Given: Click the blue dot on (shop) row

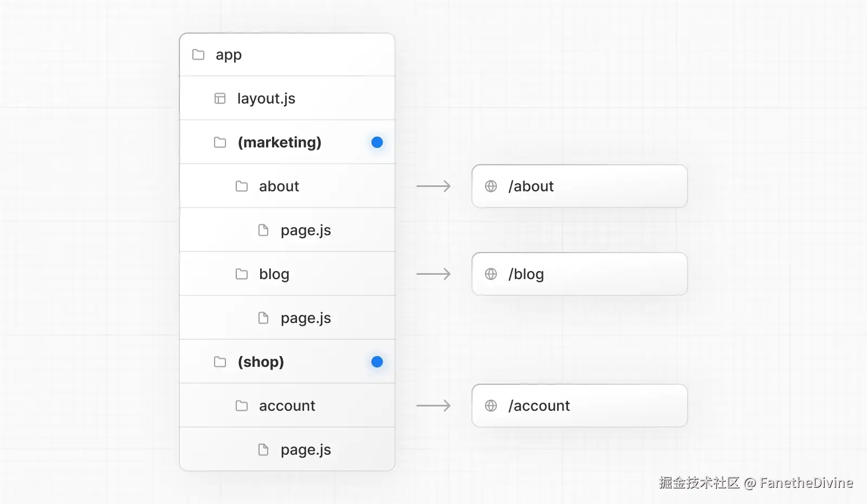Looking at the screenshot, I should tap(377, 362).
